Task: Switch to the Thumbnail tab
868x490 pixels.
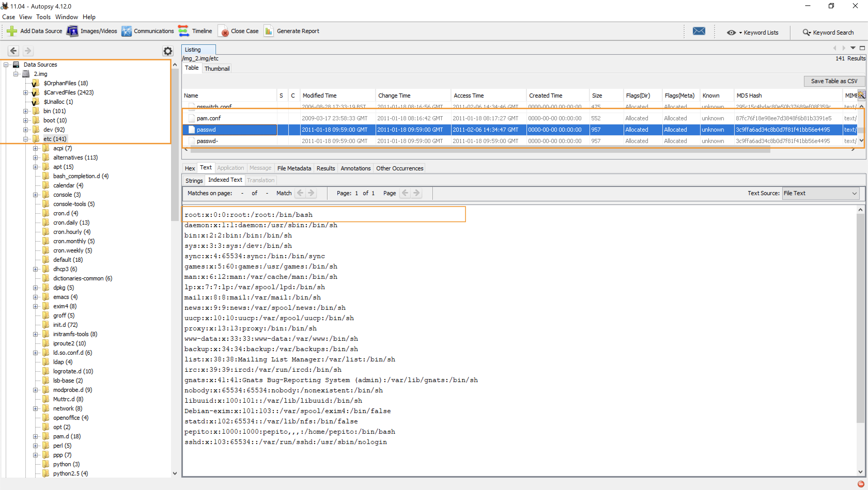Action: click(x=217, y=68)
